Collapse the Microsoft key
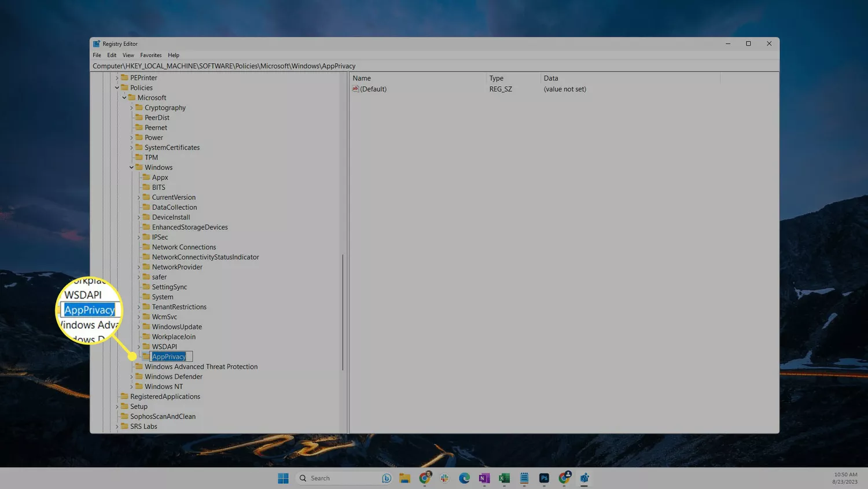This screenshot has height=489, width=868. tap(124, 98)
